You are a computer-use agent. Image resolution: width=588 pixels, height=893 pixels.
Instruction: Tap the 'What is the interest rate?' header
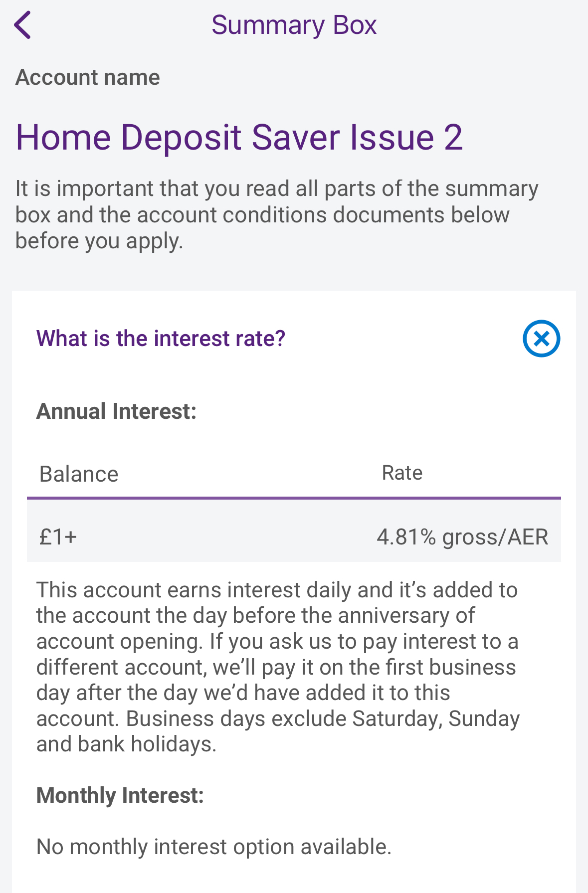tap(161, 339)
